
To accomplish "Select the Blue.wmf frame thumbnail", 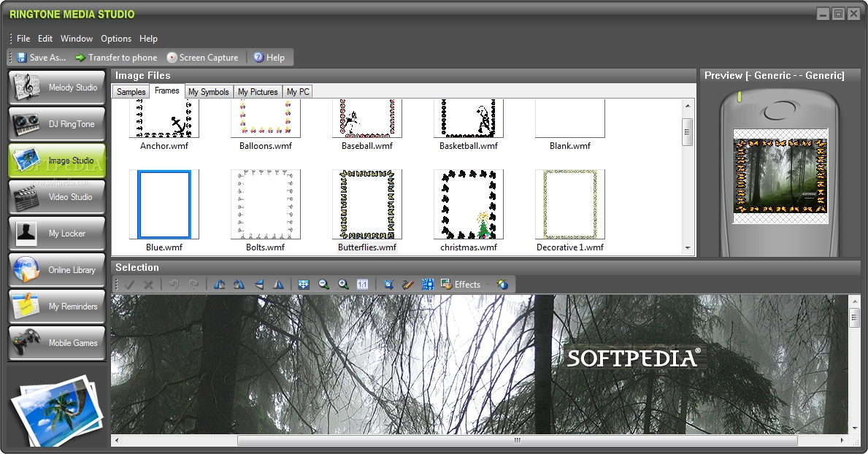I will [x=164, y=204].
